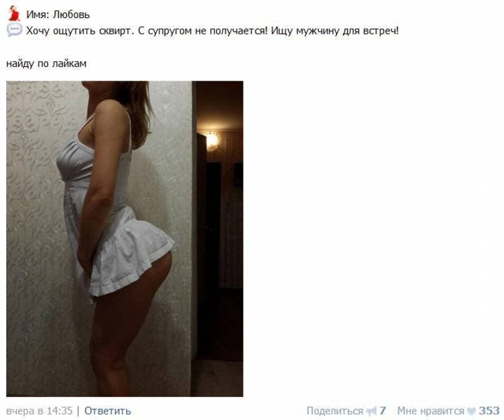Image resolution: width=504 pixels, height=420 pixels.
Task: Click the lit wall lamp in the photo
Action: point(212,141)
